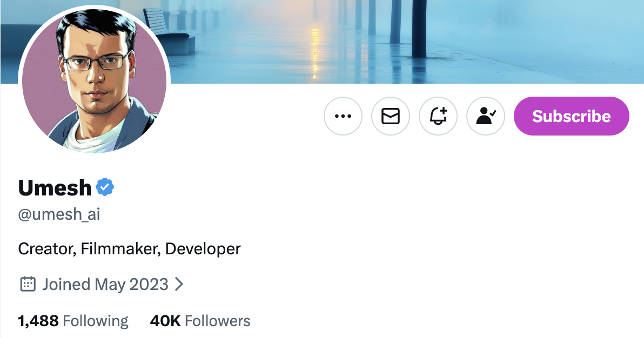The height and width of the screenshot is (338, 644).
Task: Open Umesh's profile avatar picture
Action: pyautogui.click(x=95, y=81)
